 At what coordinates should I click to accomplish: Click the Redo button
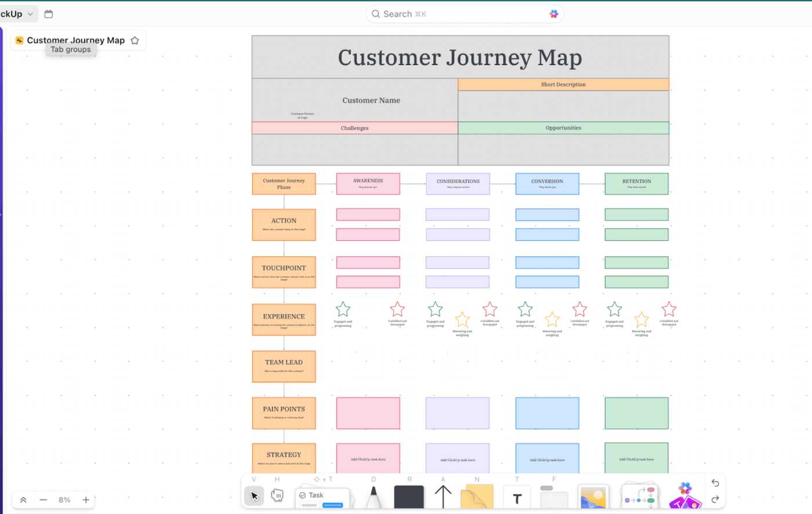tap(715, 500)
